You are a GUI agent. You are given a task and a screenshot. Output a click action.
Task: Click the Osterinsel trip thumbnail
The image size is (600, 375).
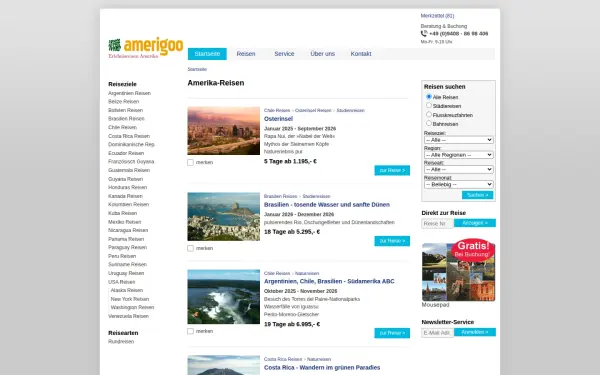223,131
